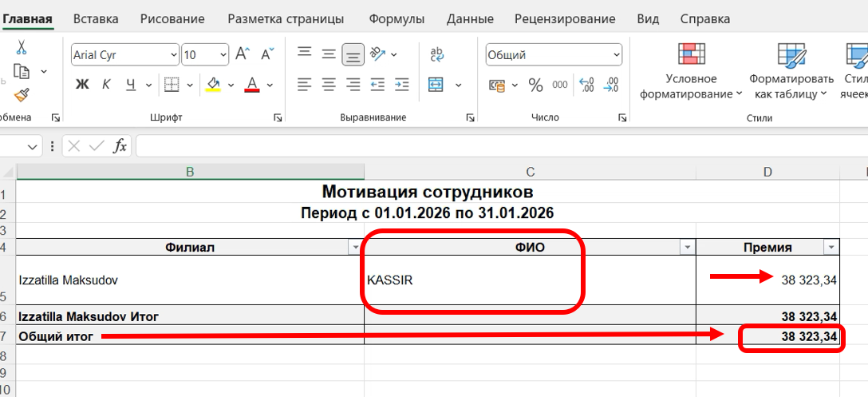Open Число group dialog launcher
The image size is (868, 397).
(x=623, y=117)
